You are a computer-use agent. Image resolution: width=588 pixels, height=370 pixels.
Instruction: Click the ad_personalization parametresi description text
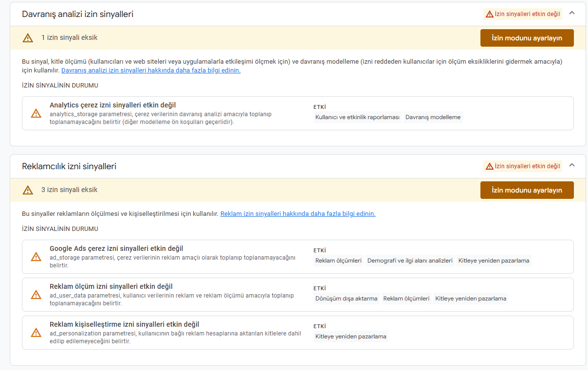(x=175, y=337)
